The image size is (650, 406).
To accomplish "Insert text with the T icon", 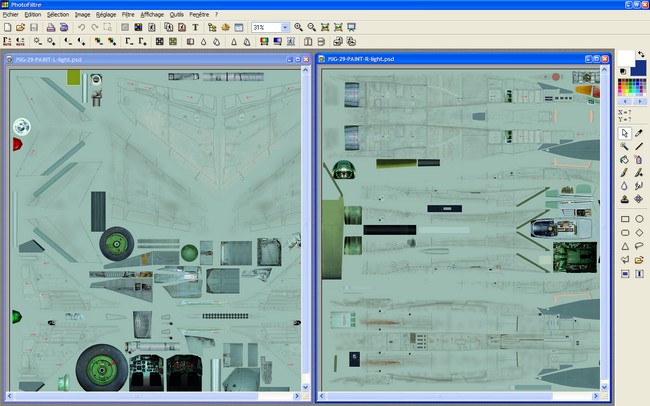I will point(195,27).
